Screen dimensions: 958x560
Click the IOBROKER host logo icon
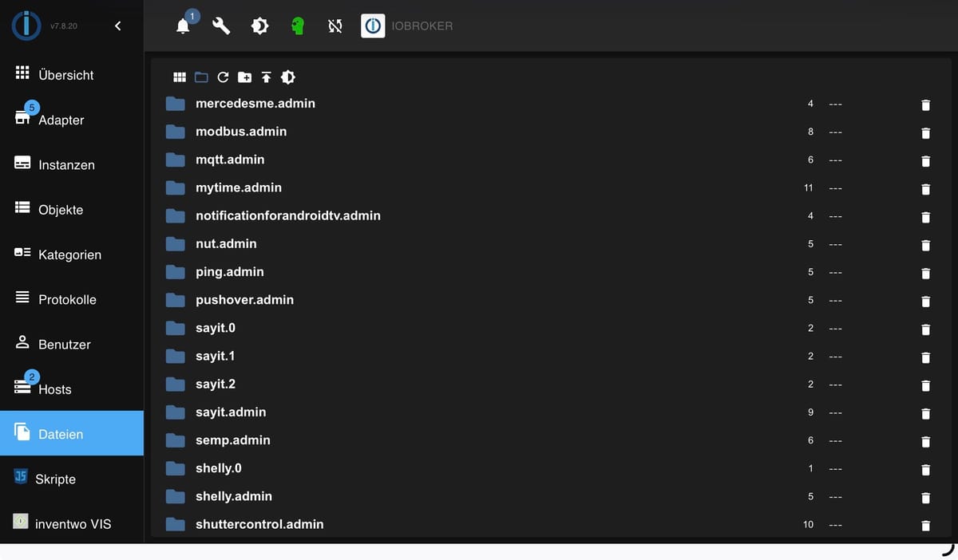click(x=373, y=26)
